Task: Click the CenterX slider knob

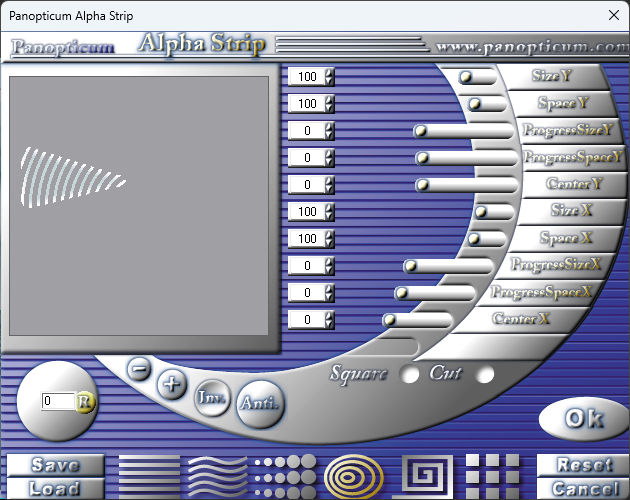Action: click(389, 320)
